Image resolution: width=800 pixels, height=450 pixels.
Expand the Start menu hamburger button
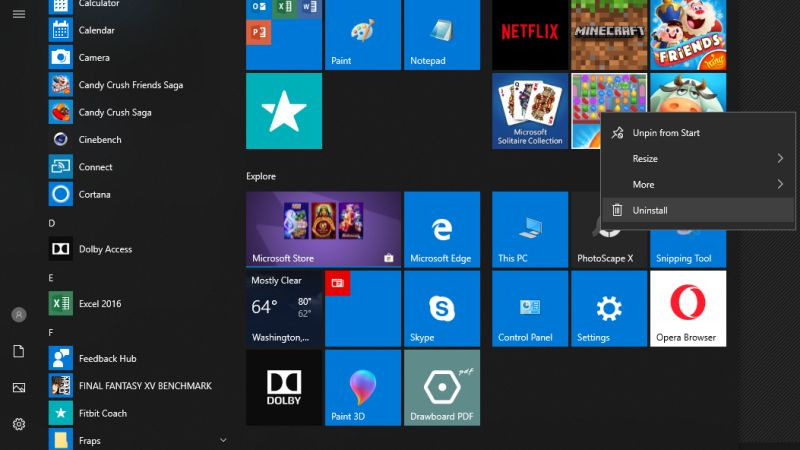(x=19, y=14)
